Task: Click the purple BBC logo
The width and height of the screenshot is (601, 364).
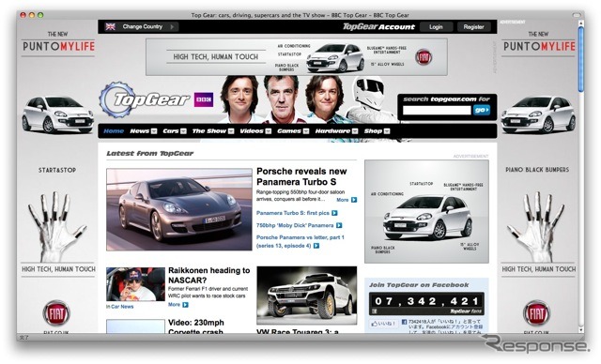Action: tap(204, 99)
